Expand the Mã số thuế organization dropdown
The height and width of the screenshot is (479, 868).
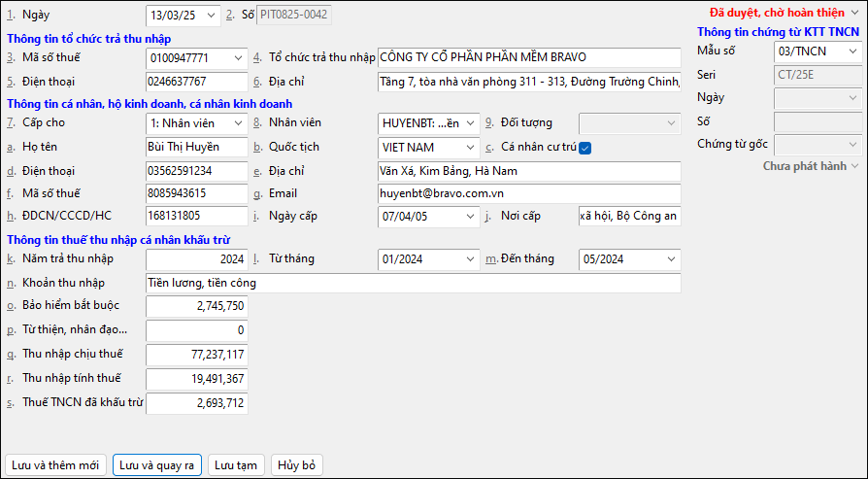click(238, 57)
